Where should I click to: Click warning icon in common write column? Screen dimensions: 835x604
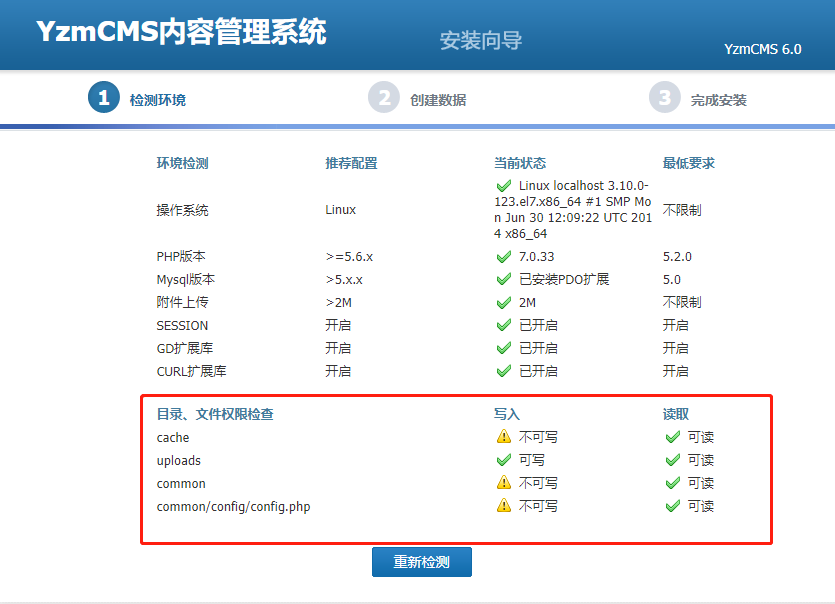[x=504, y=483]
